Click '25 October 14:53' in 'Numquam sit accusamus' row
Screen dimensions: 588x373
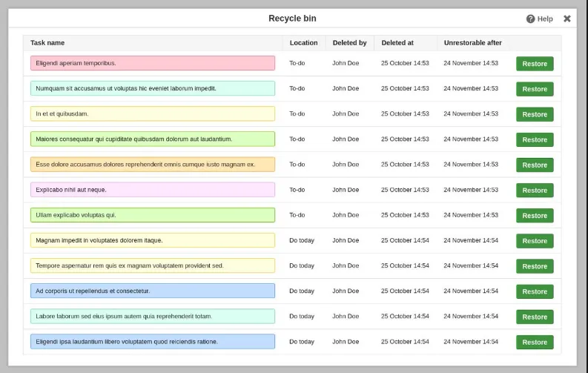point(405,88)
